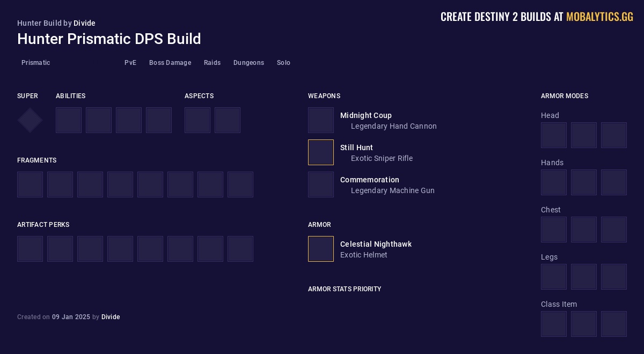Click the Midnight Coup weapon name
Viewport: 644px width, 354px height.
tap(366, 115)
